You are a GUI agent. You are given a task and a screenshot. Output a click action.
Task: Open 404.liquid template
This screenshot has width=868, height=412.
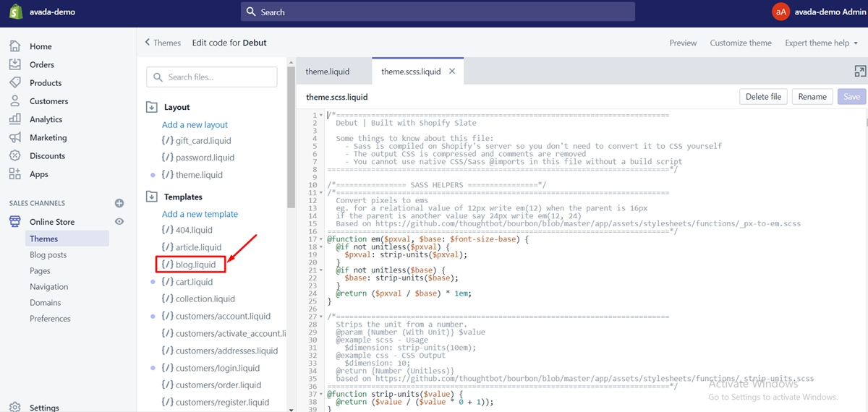187,230
